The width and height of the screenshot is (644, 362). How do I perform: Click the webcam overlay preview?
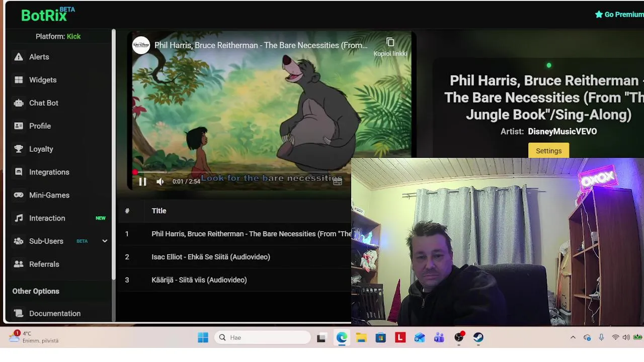coord(498,242)
